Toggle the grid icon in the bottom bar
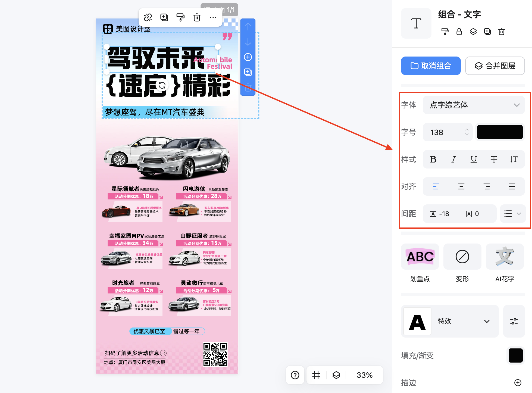 316,375
